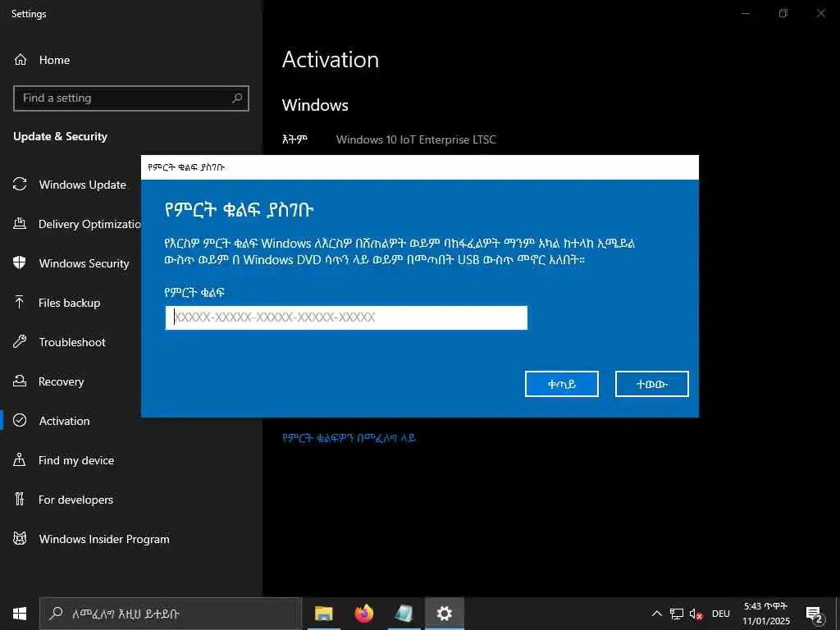Click the Find a setting search box
This screenshot has width=840, height=630.
click(130, 98)
